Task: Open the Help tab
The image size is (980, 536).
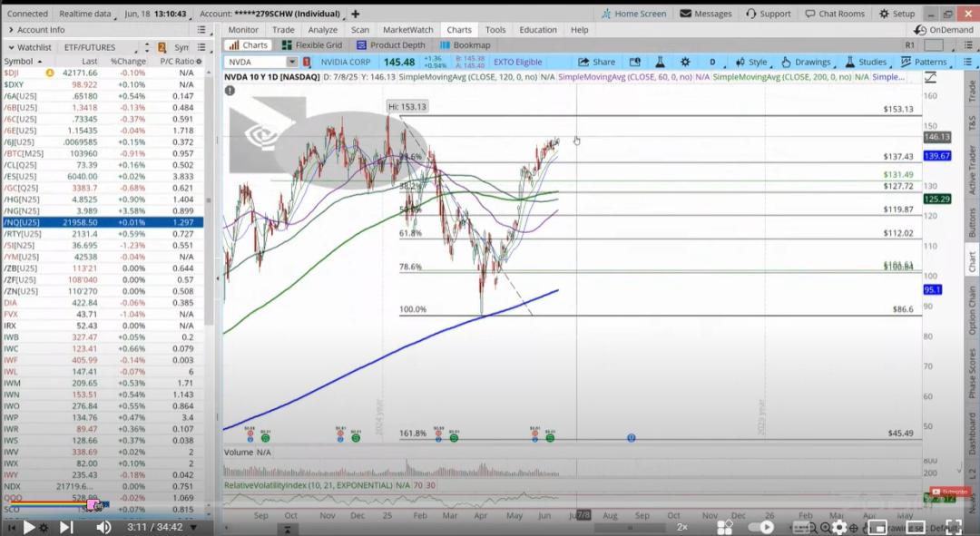Action: pos(579,29)
